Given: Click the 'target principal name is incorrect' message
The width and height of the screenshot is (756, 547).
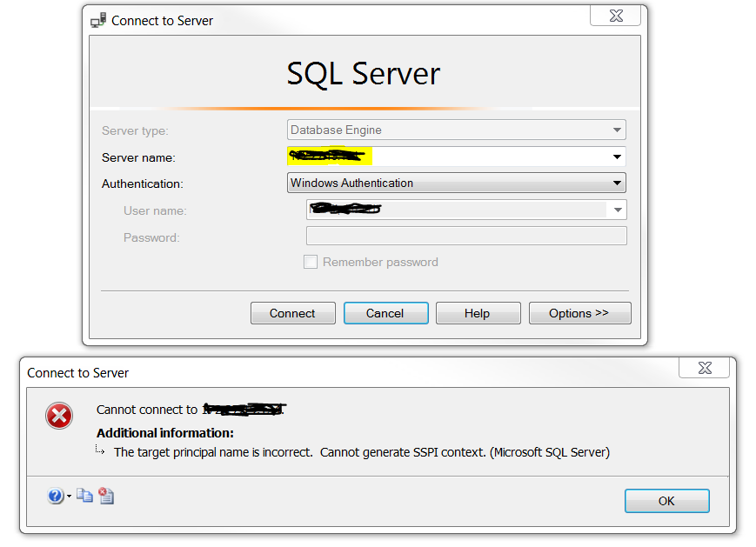Looking at the screenshot, I should 362,452.
